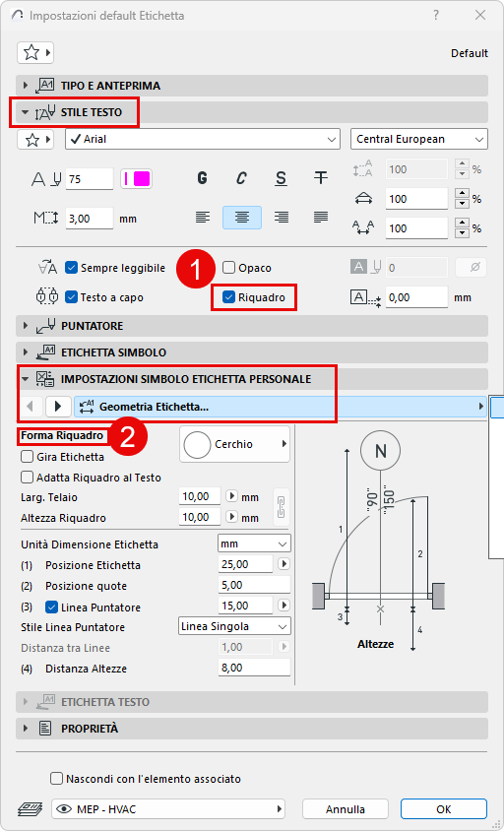This screenshot has width=504, height=831.
Task: Enable the Opaco checkbox
Action: point(229,268)
